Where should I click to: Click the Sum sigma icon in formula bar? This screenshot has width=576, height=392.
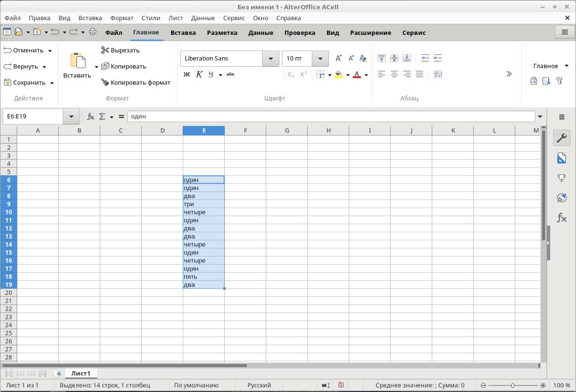click(102, 116)
